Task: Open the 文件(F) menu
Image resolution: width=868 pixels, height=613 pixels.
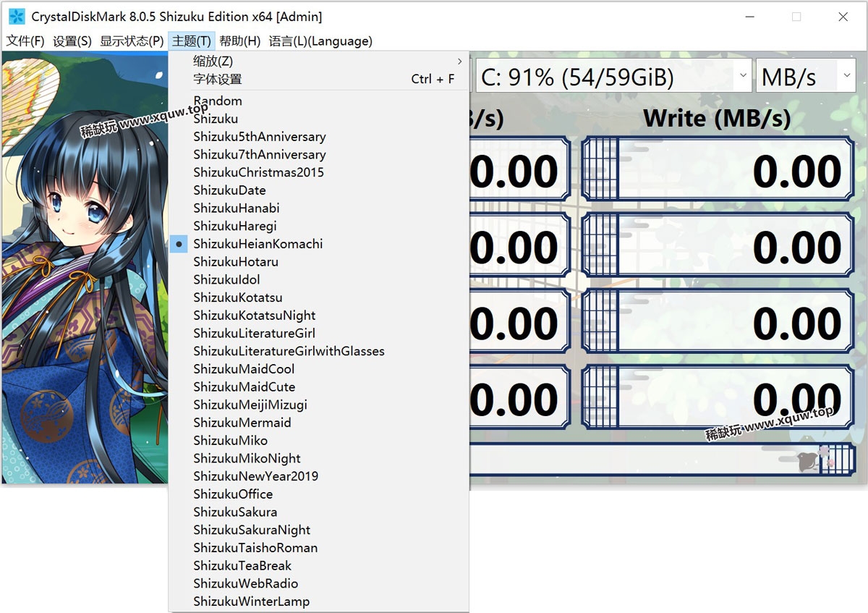Action: (25, 41)
